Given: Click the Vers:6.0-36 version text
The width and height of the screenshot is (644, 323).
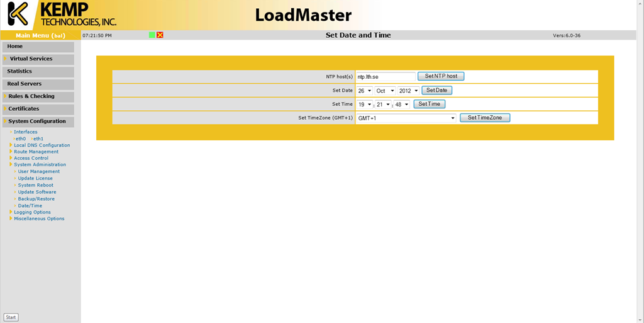Looking at the screenshot, I should (x=567, y=36).
